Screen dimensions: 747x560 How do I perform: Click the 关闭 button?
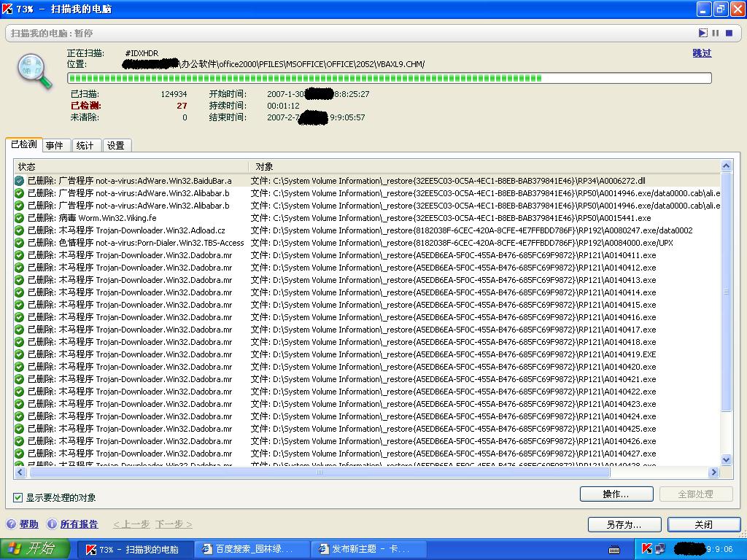click(704, 525)
